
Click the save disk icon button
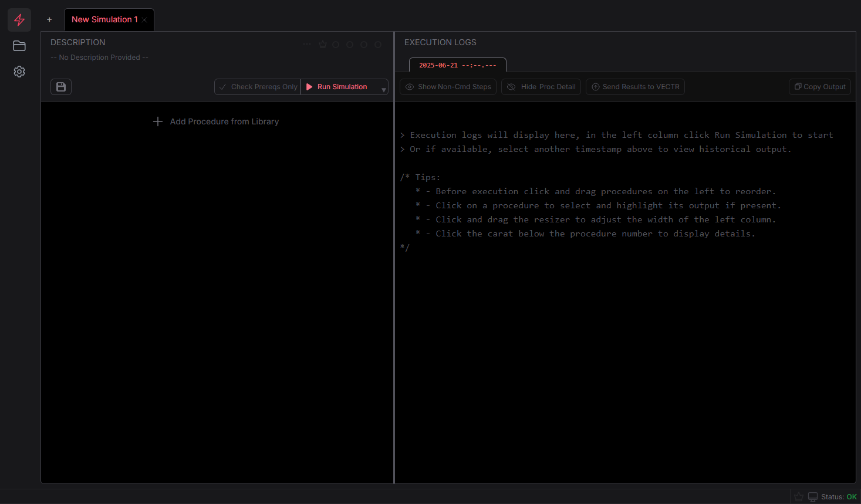(x=61, y=87)
